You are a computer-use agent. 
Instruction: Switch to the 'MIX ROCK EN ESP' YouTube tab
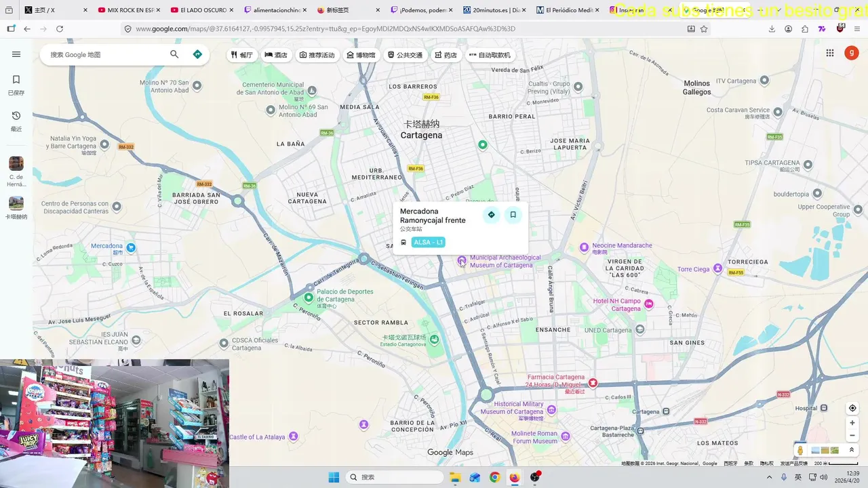(129, 10)
